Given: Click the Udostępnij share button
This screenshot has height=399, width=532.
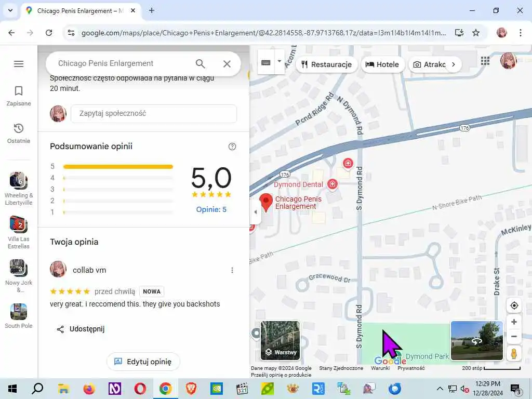Looking at the screenshot, I should [x=81, y=329].
